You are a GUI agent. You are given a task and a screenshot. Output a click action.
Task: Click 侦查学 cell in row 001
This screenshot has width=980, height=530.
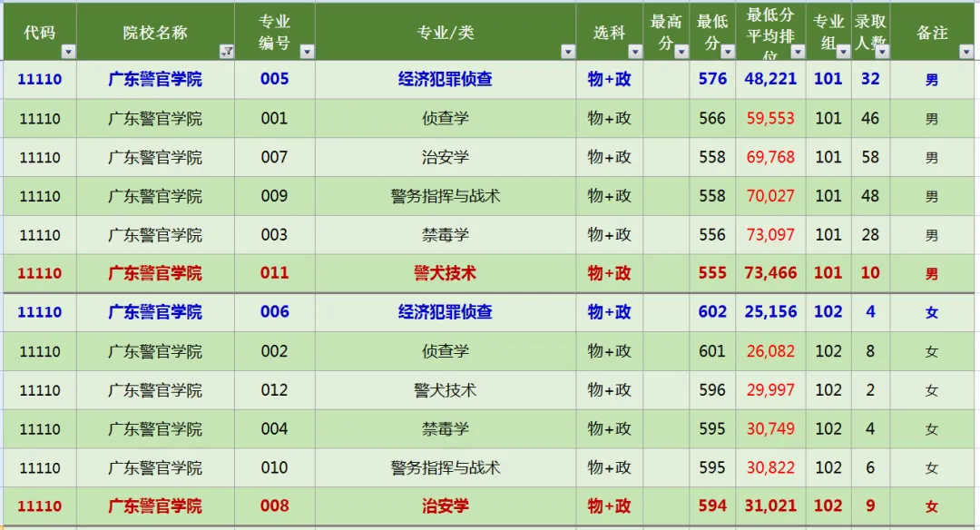(x=445, y=119)
